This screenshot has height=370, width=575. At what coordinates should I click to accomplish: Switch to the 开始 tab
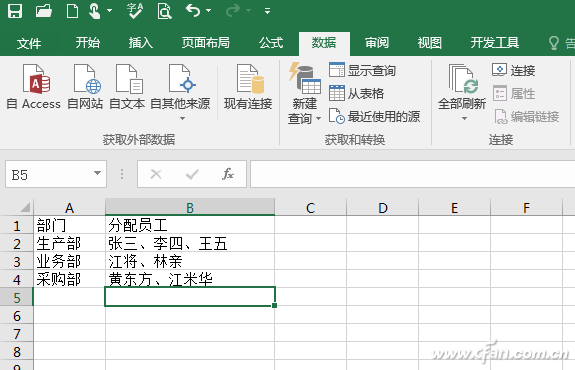click(88, 43)
